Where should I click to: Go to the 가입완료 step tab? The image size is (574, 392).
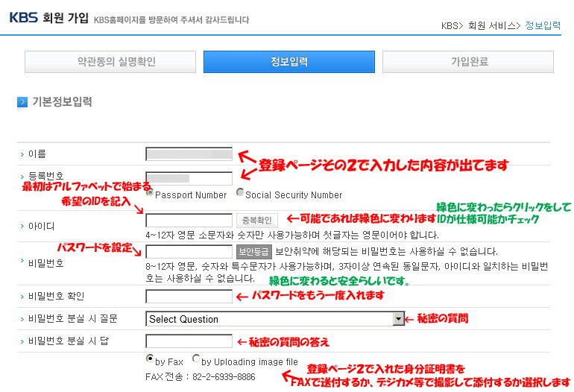[x=468, y=62]
